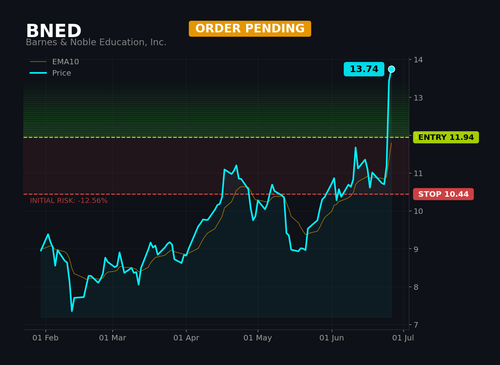The image size is (500, 365).
Task: Click the 01 May date axis label
Action: click(x=258, y=338)
